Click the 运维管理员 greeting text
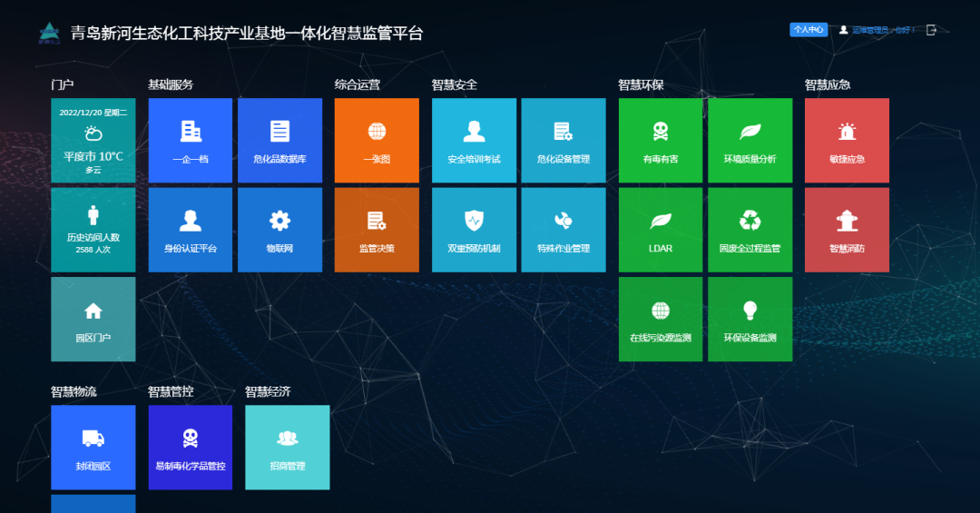The image size is (980, 513). tap(883, 30)
